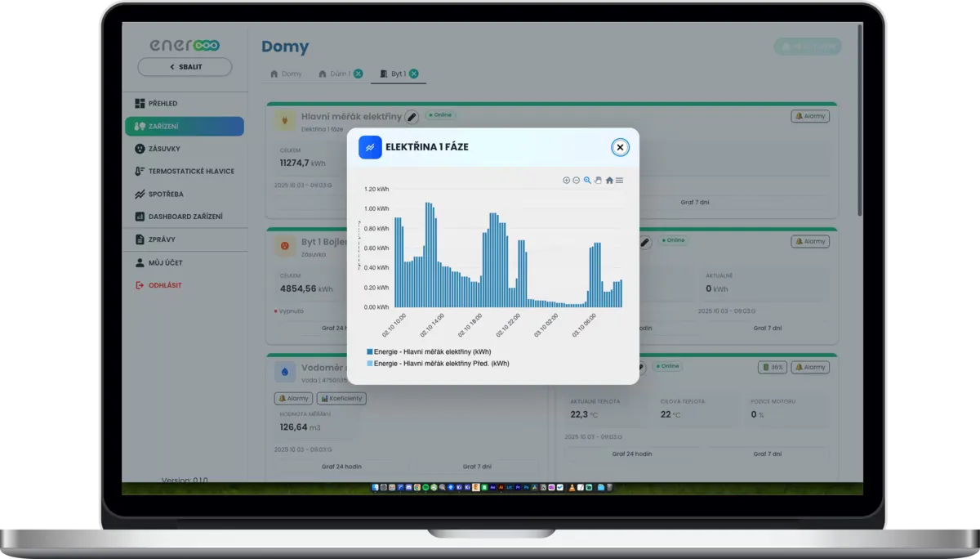Activate the selection zoom magnifier tool
Image resolution: width=980 pixels, height=559 pixels.
(587, 181)
